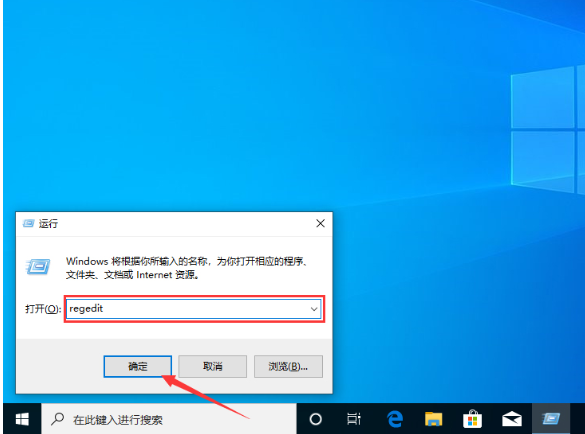Click the 运行 dialog title text
The image size is (585, 434).
(x=48, y=224)
